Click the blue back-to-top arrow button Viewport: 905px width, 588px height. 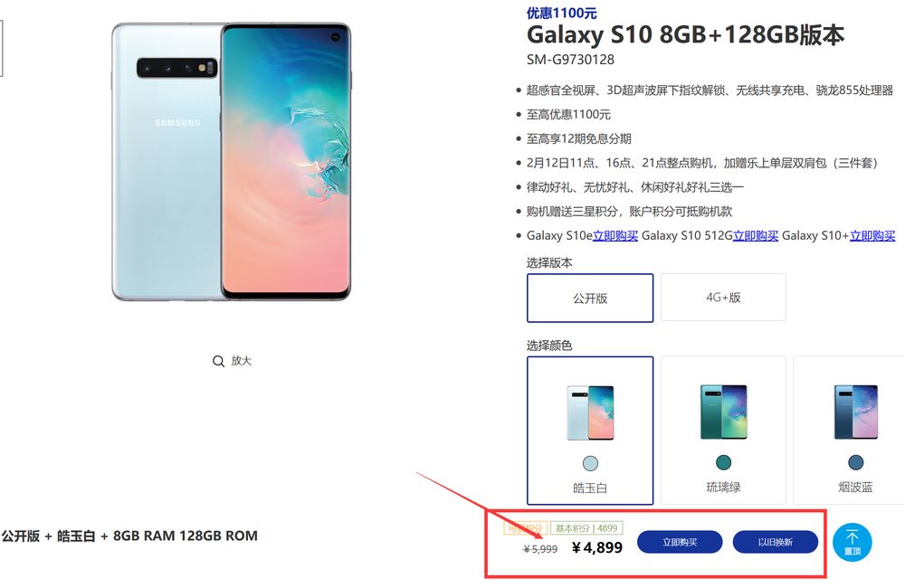(852, 542)
